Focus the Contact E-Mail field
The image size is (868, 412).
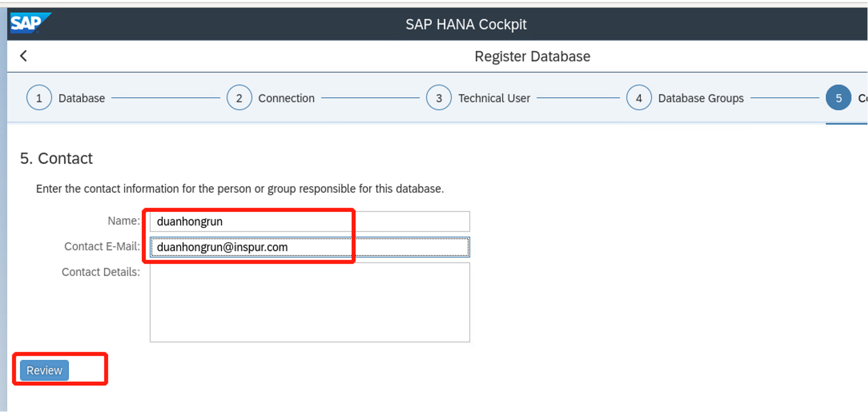[310, 247]
